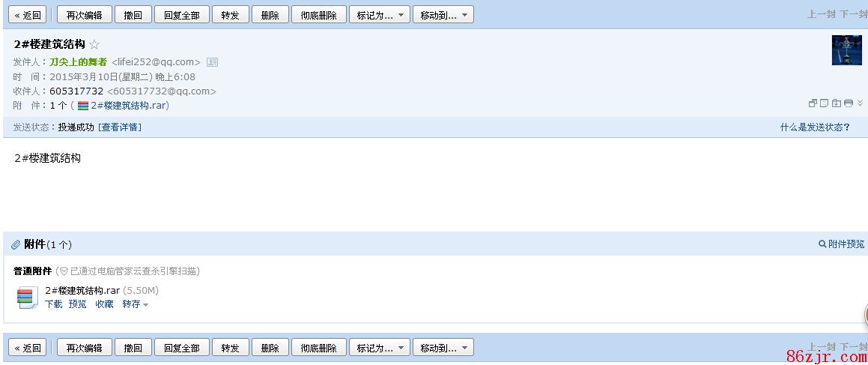Click sender avatar thumbnail
The height and width of the screenshot is (365, 868).
pos(846,50)
